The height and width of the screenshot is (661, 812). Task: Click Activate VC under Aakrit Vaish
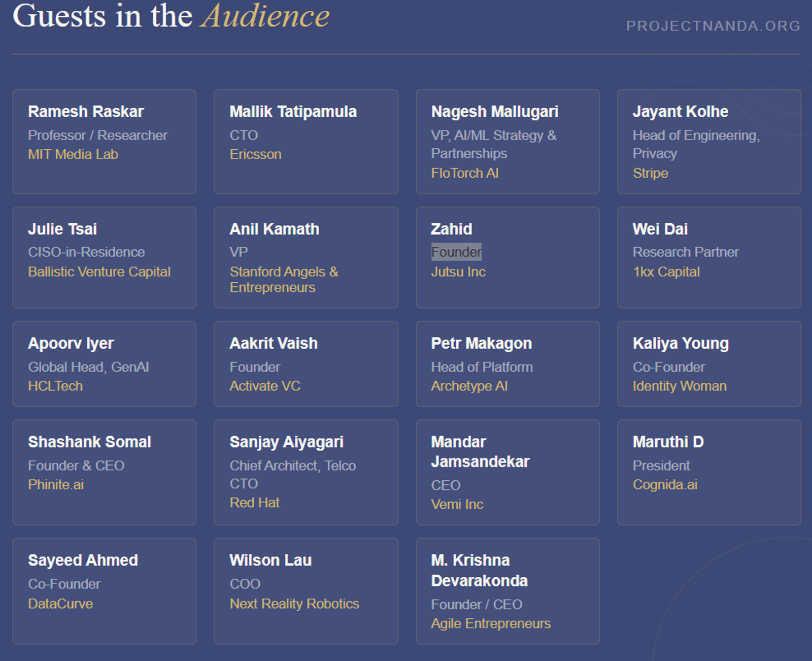pos(265,386)
